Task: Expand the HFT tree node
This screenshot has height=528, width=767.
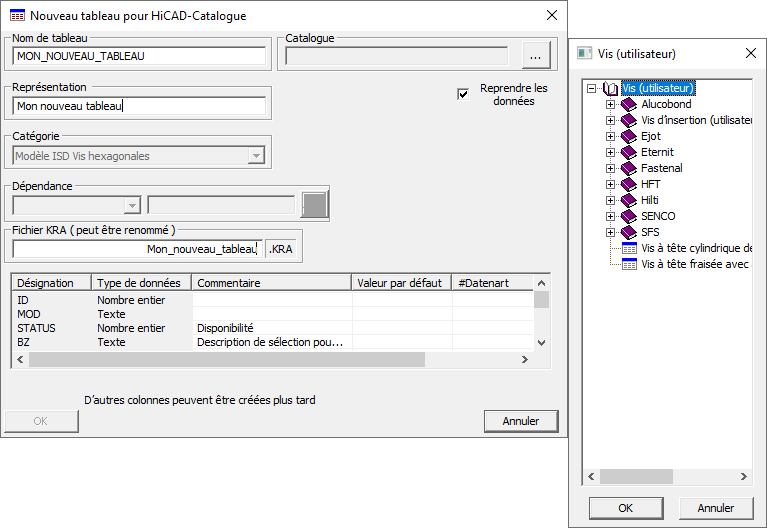Action: [610, 184]
